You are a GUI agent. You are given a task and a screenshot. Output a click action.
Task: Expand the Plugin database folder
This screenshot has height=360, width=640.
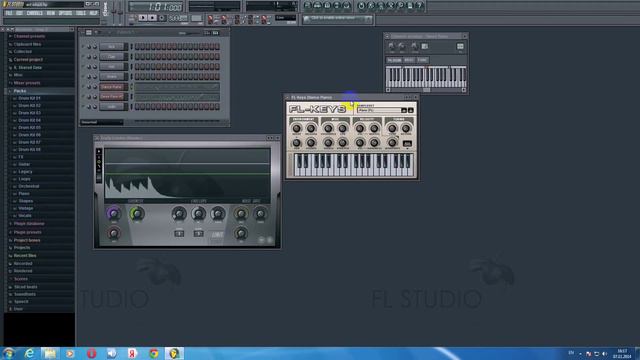click(x=29, y=224)
